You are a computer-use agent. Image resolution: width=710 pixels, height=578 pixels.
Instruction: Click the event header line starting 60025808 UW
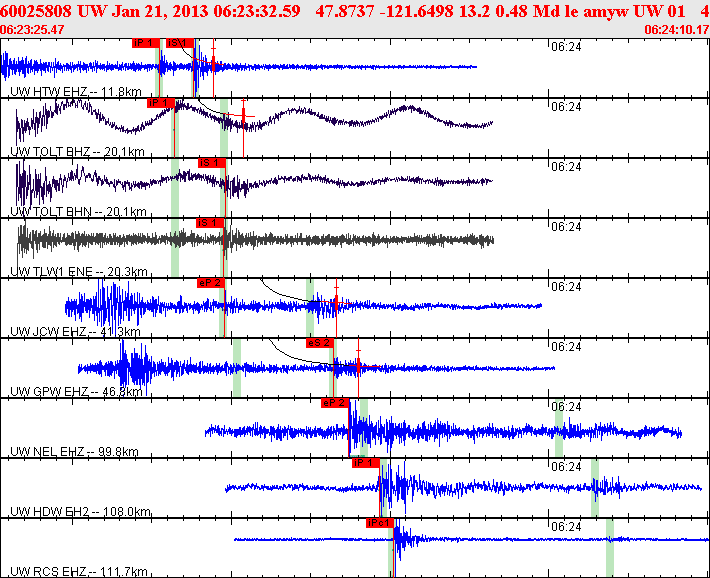(x=355, y=11)
